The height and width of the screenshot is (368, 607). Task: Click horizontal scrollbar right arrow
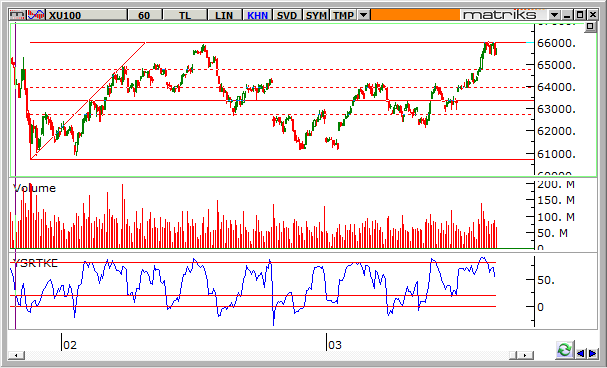coord(525,355)
